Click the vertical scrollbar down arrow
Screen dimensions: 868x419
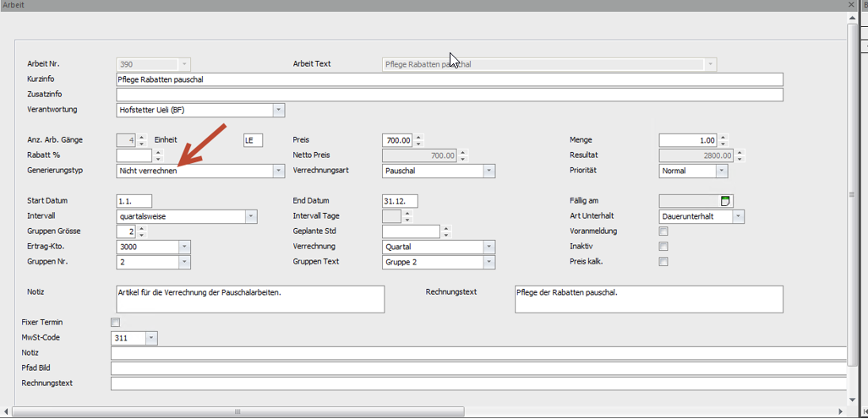852,399
